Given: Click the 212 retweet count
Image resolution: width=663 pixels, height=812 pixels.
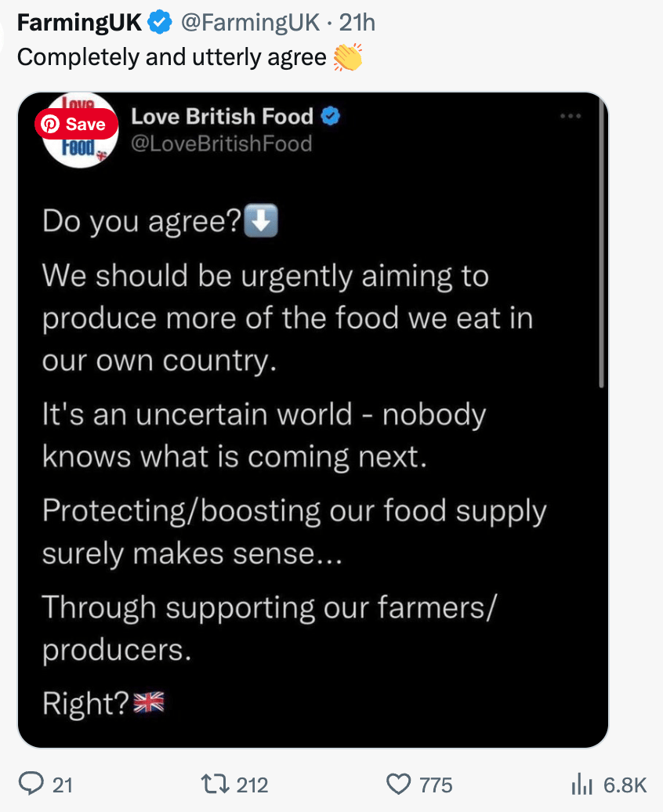Looking at the screenshot, I should [x=252, y=785].
